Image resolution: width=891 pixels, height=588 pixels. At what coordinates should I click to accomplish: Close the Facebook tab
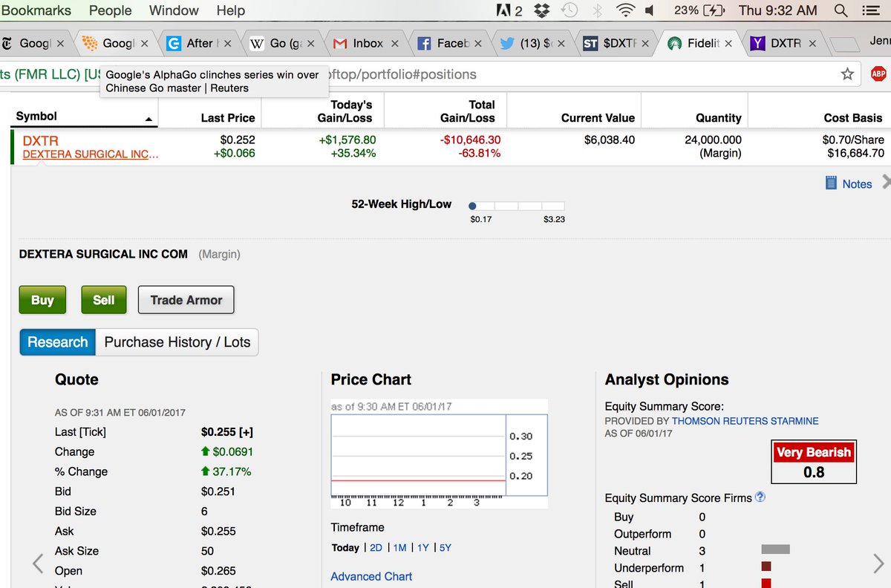click(x=478, y=43)
